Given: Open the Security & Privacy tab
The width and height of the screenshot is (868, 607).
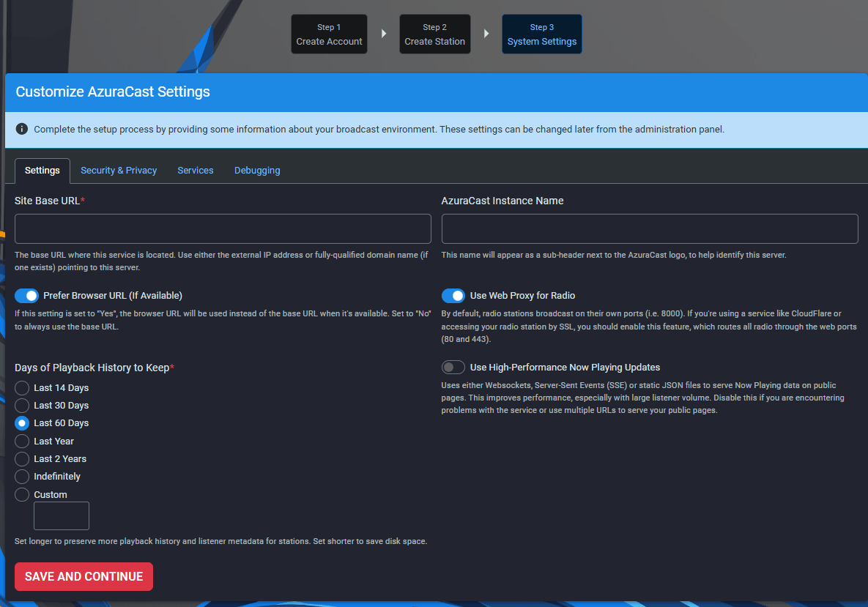Looking at the screenshot, I should (119, 171).
